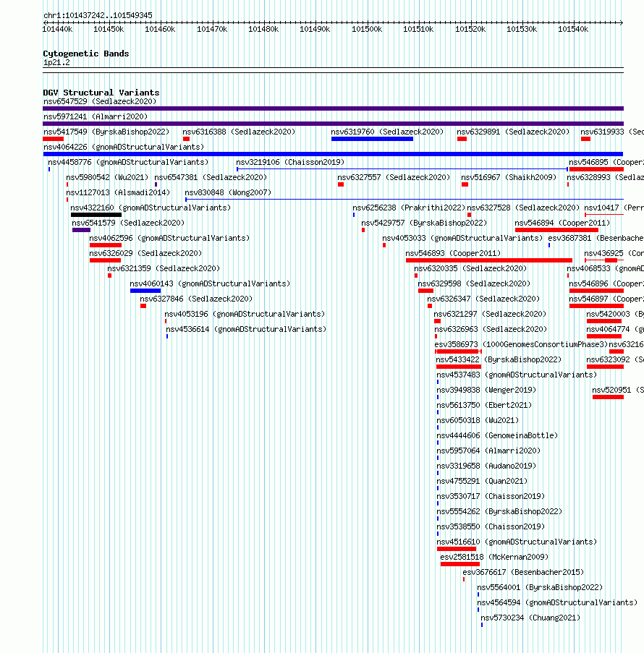The image size is (644, 653).
Task: Select nsv6326347 (Sedlazeck2020) variant
Action: (x=483, y=299)
